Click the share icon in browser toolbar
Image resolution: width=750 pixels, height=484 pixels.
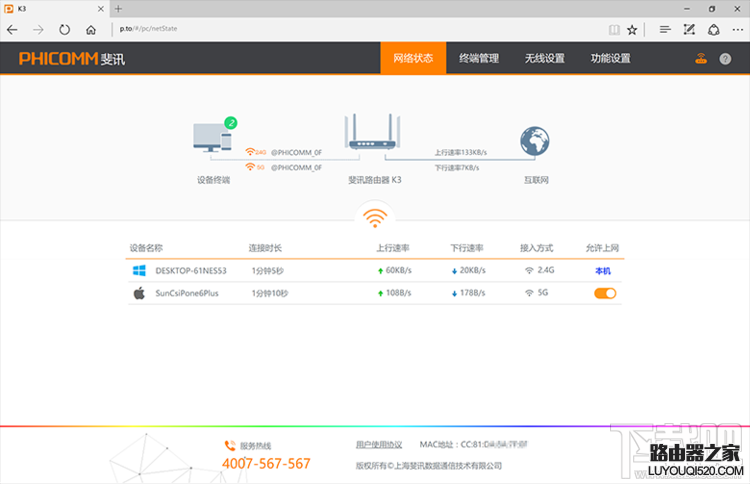coord(714,30)
